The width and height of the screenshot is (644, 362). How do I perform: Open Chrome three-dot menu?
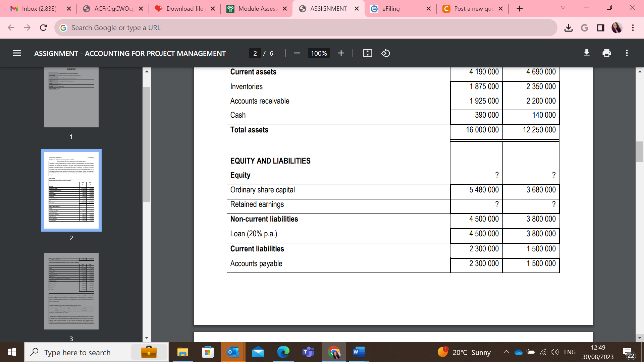[633, 28]
